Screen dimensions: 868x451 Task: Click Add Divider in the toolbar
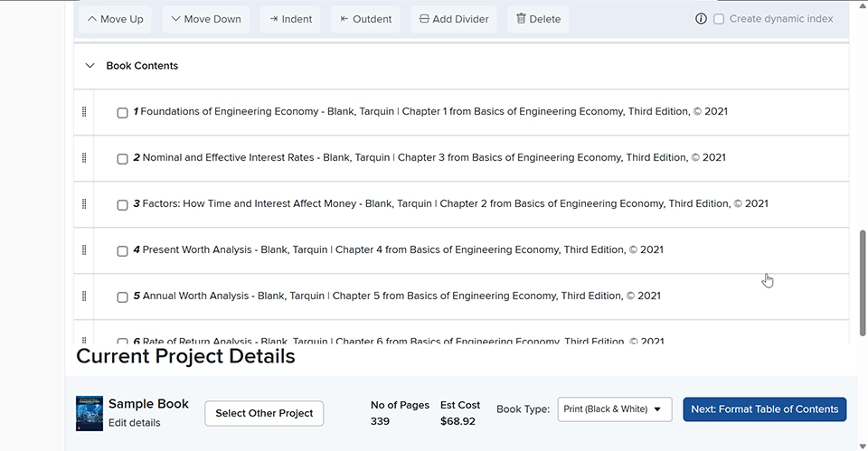[x=454, y=19]
